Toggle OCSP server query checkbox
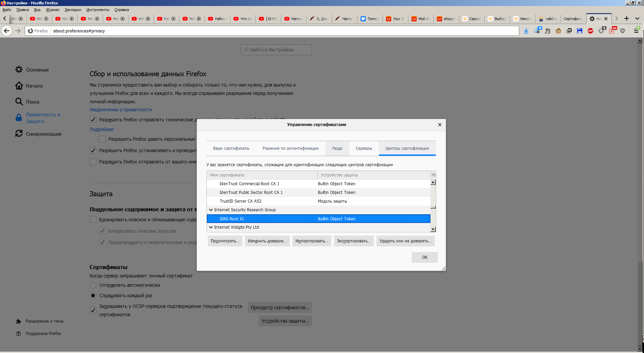Screen dimensions: 644x353 [93, 310]
